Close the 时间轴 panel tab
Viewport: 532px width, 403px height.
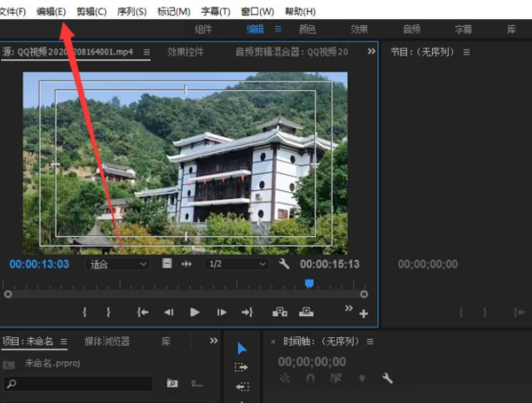pyautogui.click(x=273, y=341)
